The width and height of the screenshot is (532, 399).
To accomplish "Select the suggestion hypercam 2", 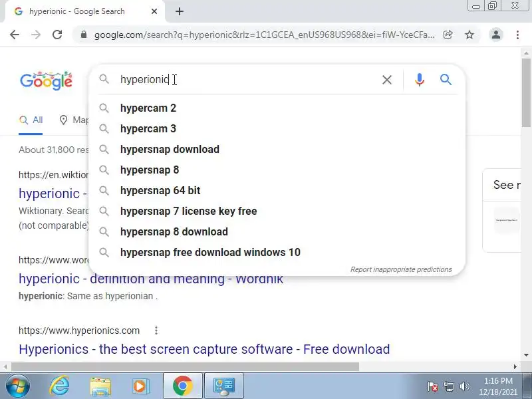I will (x=277, y=108).
